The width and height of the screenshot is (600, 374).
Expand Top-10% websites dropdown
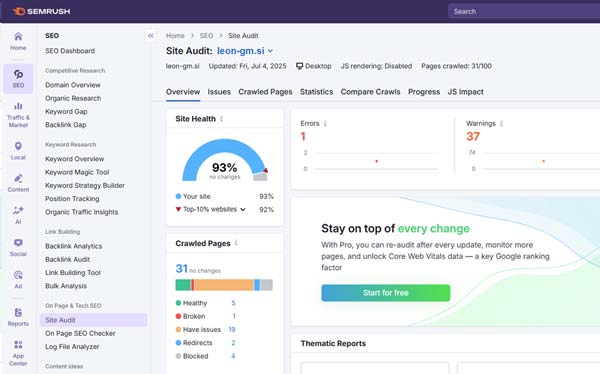(243, 209)
